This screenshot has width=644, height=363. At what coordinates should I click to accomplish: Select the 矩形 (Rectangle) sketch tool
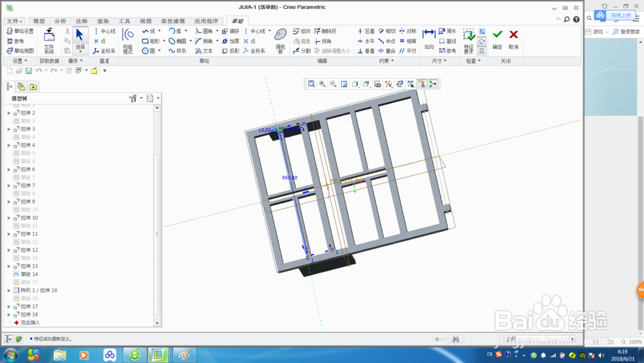point(151,41)
